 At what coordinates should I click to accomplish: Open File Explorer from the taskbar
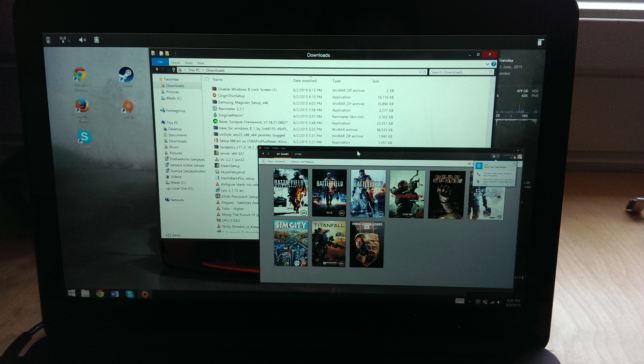pos(85,294)
